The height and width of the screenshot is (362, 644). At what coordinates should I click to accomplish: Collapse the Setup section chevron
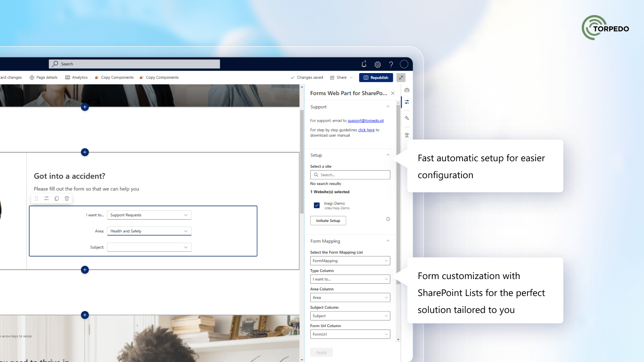point(388,155)
